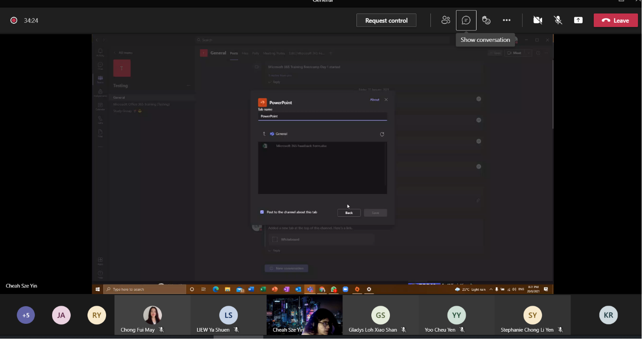Viewport: 644px width, 341px height.
Task: Open Chat in Teams sidebar
Action: (100, 66)
